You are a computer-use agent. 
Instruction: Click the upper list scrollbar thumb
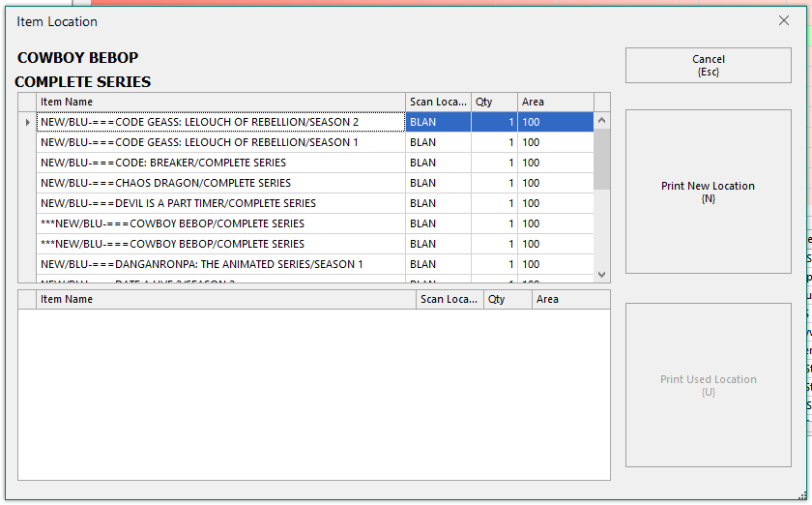point(601,160)
